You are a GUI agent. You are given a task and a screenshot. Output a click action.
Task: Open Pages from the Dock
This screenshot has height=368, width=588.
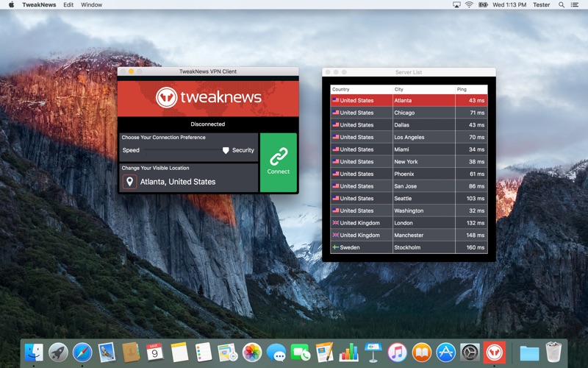coord(324,353)
